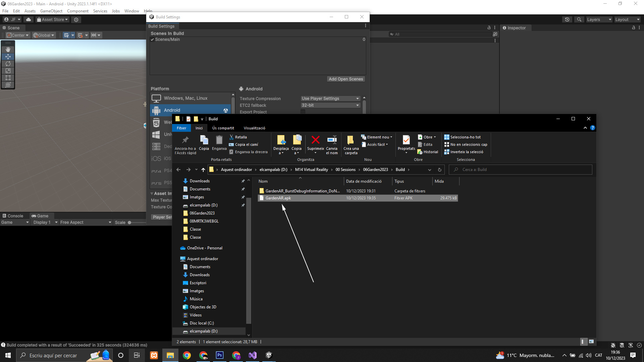
Task: Select the Hand tool in Scene
Action: [x=8, y=50]
